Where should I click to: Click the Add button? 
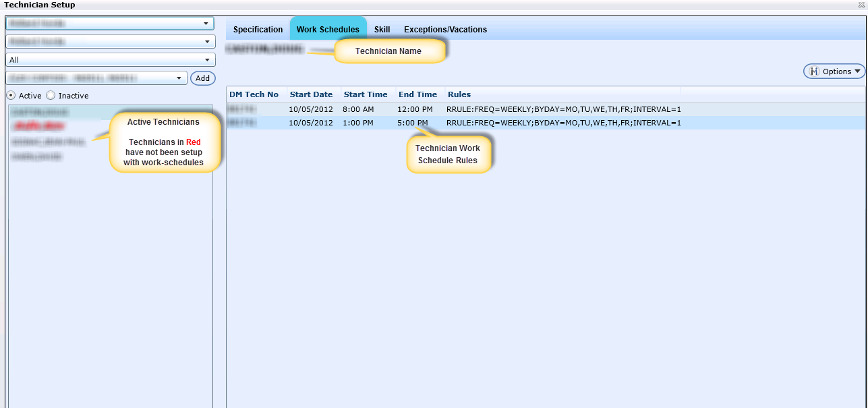pos(202,78)
